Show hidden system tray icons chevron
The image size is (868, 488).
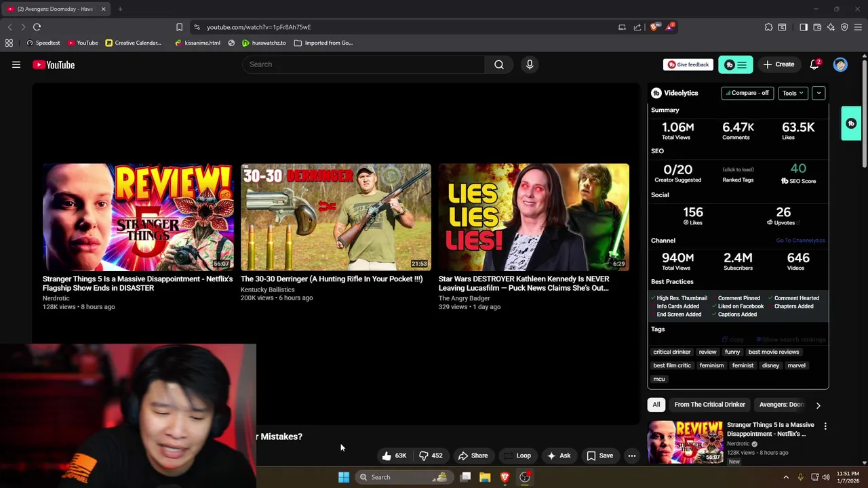[x=786, y=477]
